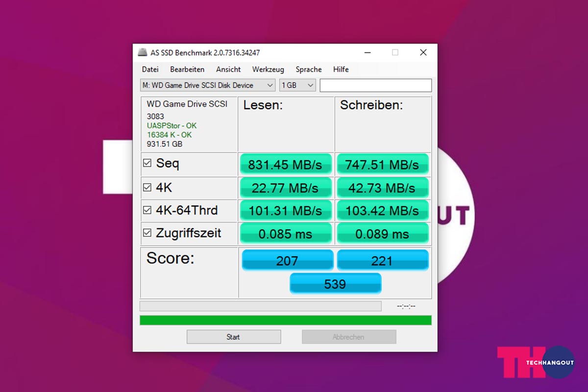Click the read score 207
The image size is (588, 392).
pos(288,260)
